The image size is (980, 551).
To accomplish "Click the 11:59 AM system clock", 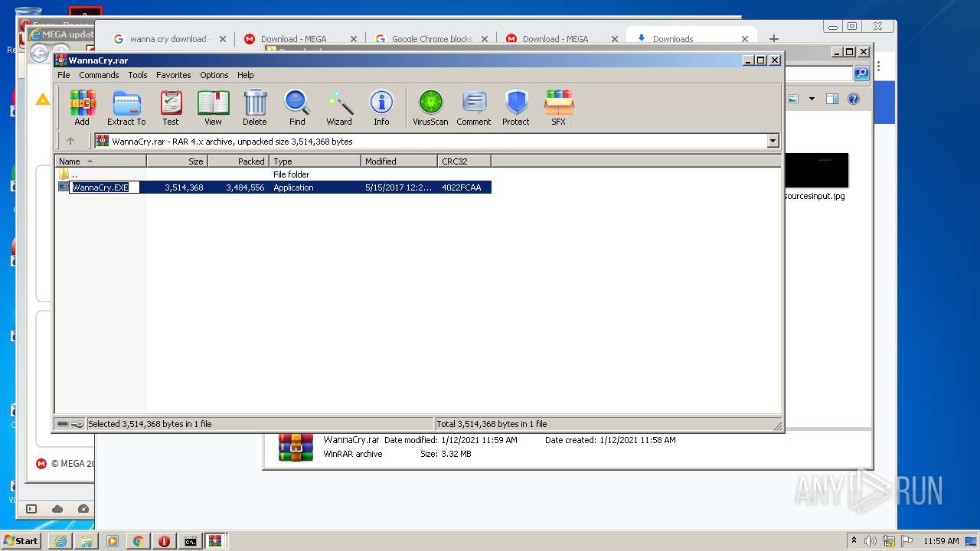I will point(941,541).
